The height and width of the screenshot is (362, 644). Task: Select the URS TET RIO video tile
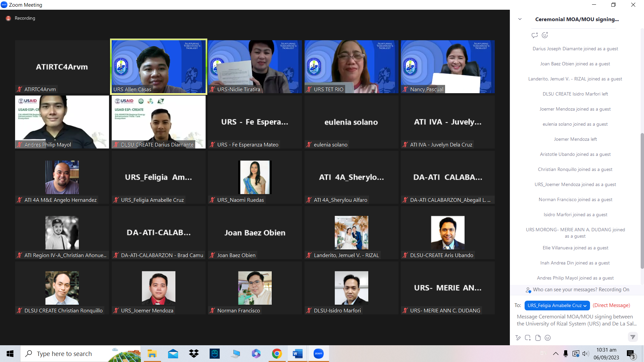[351, 67]
